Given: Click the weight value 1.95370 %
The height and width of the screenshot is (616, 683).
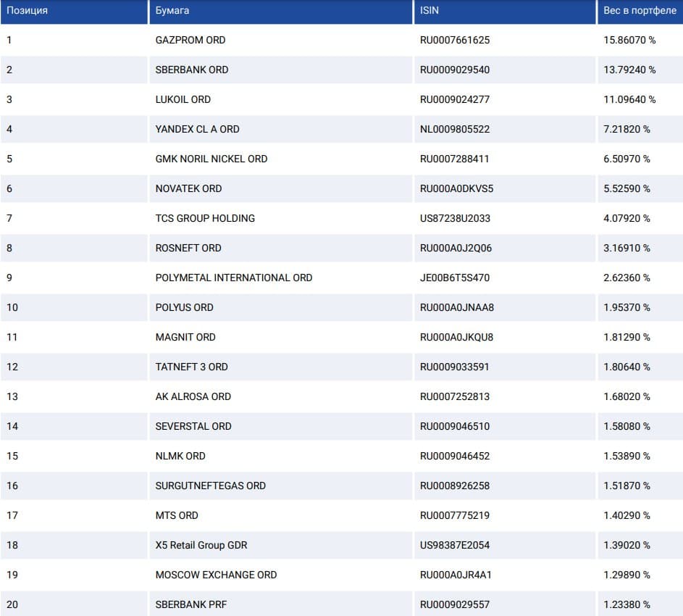Looking at the screenshot, I should tap(627, 307).
